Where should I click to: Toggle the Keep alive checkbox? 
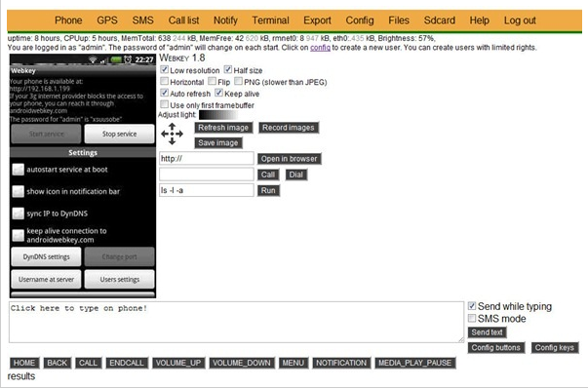[218, 93]
